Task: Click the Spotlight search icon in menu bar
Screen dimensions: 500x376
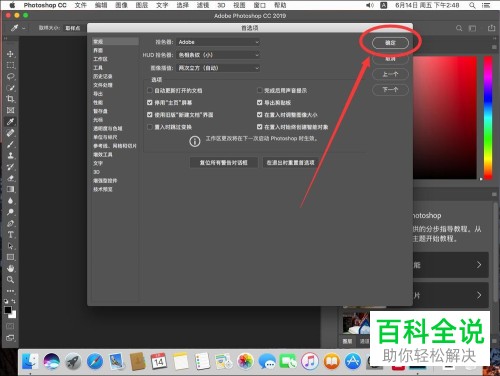Action: point(472,5)
